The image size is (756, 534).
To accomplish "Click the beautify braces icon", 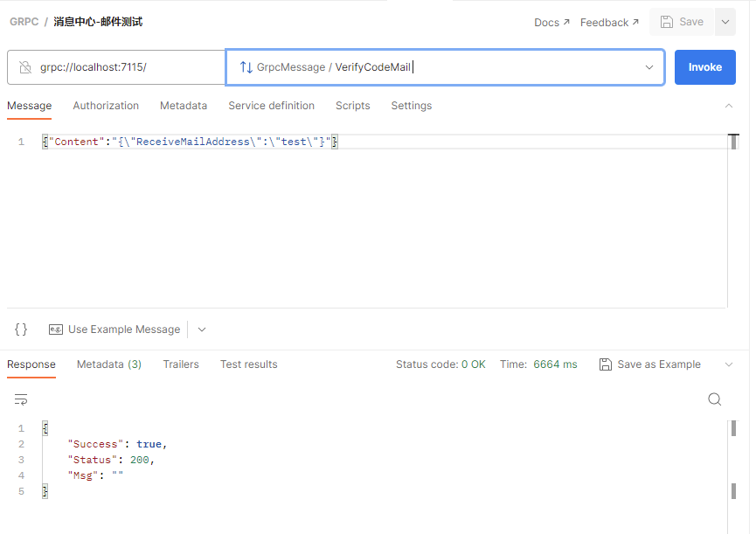I will tap(21, 329).
